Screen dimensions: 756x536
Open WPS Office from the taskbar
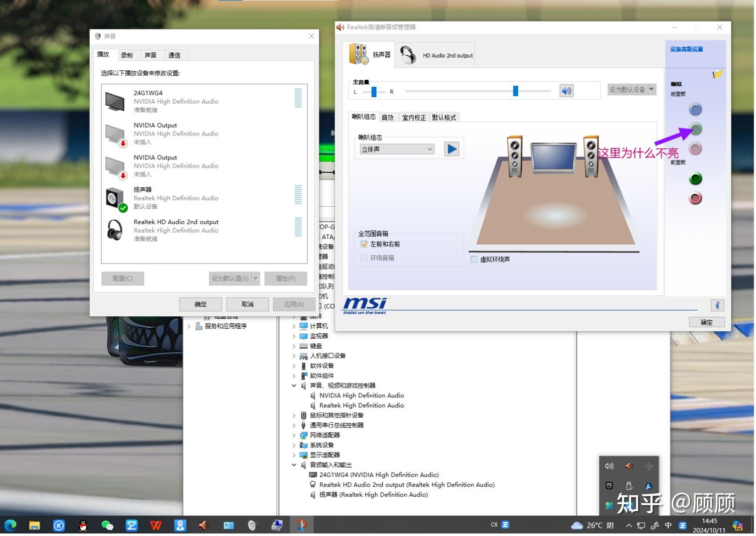click(x=156, y=525)
